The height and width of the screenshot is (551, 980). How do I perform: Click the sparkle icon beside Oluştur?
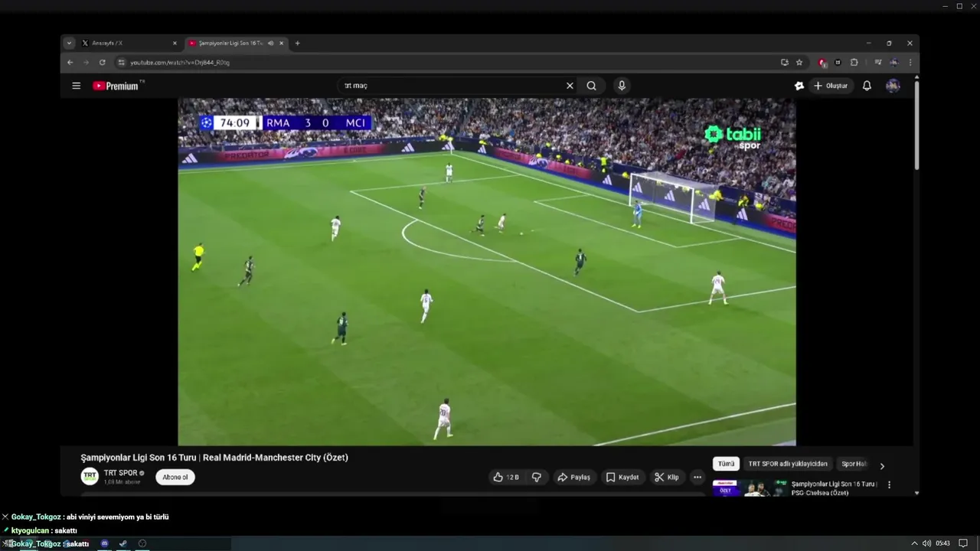[x=799, y=86]
